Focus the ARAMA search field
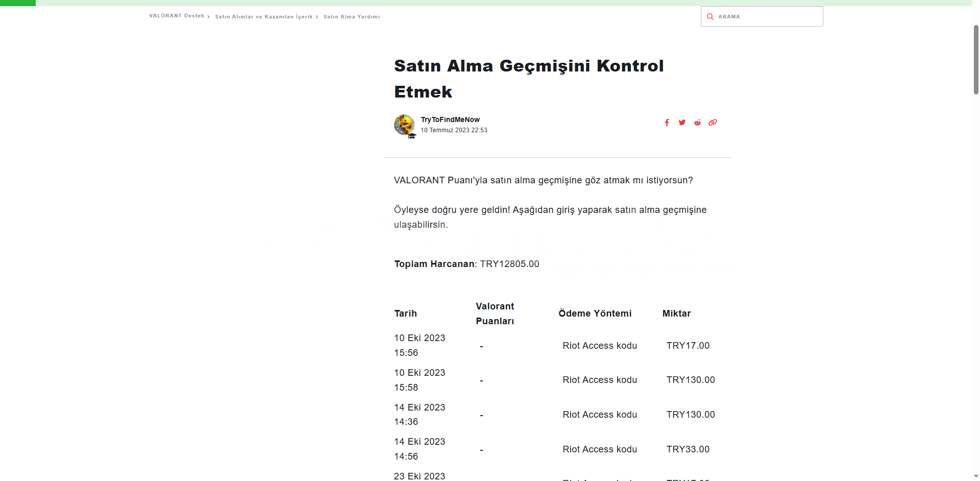Image resolution: width=980 pixels, height=481 pixels. coord(762,16)
